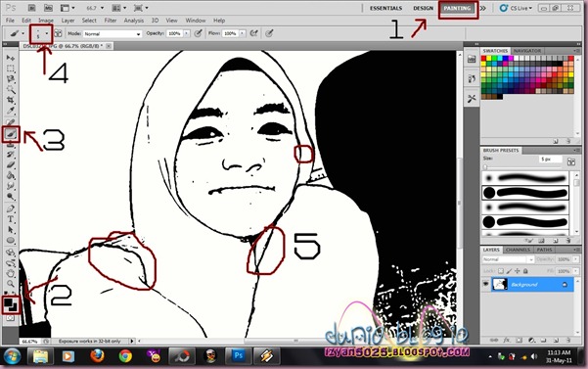
Task: Launch Mini Bridge from the application bar
Action: click(48, 8)
